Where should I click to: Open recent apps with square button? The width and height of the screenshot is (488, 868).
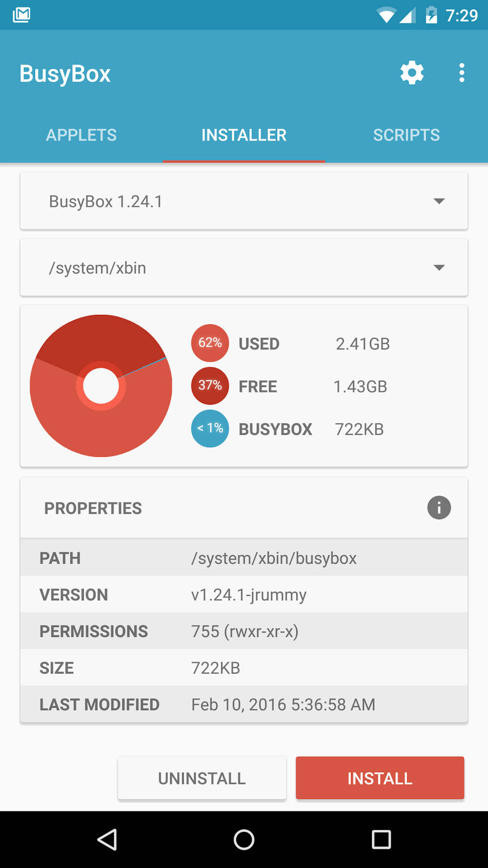tap(381, 840)
